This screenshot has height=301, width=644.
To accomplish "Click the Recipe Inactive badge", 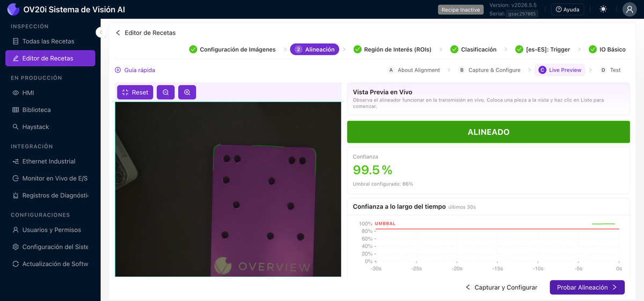I will (460, 10).
